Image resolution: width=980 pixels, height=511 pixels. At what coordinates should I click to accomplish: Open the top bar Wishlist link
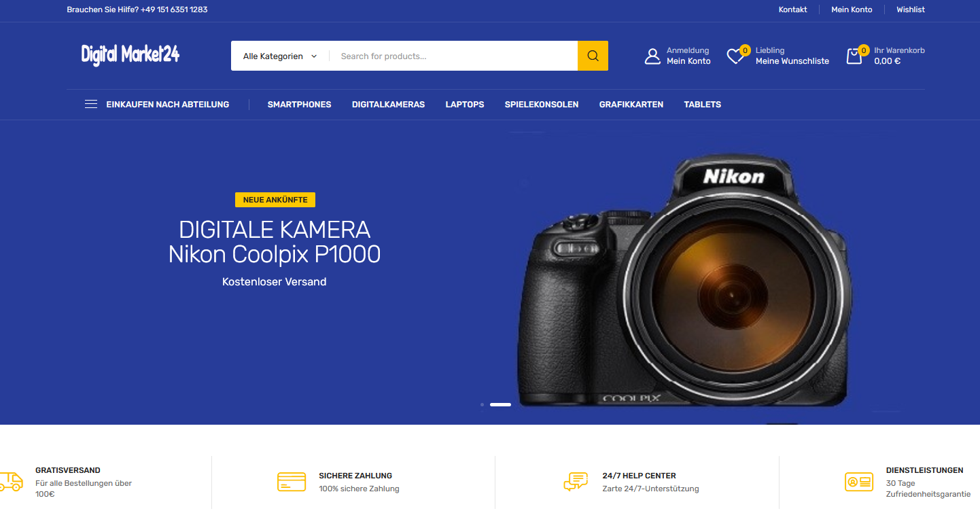click(911, 10)
